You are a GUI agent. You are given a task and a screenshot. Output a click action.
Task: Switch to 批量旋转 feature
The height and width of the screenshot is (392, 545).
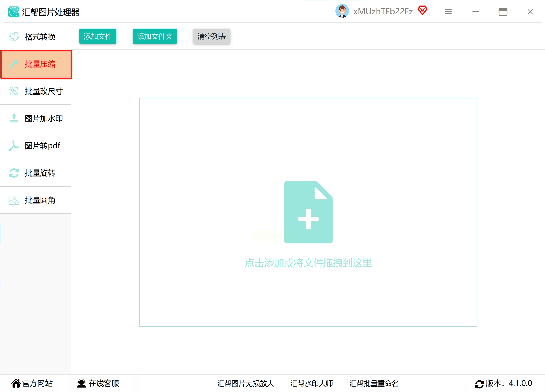tap(36, 173)
